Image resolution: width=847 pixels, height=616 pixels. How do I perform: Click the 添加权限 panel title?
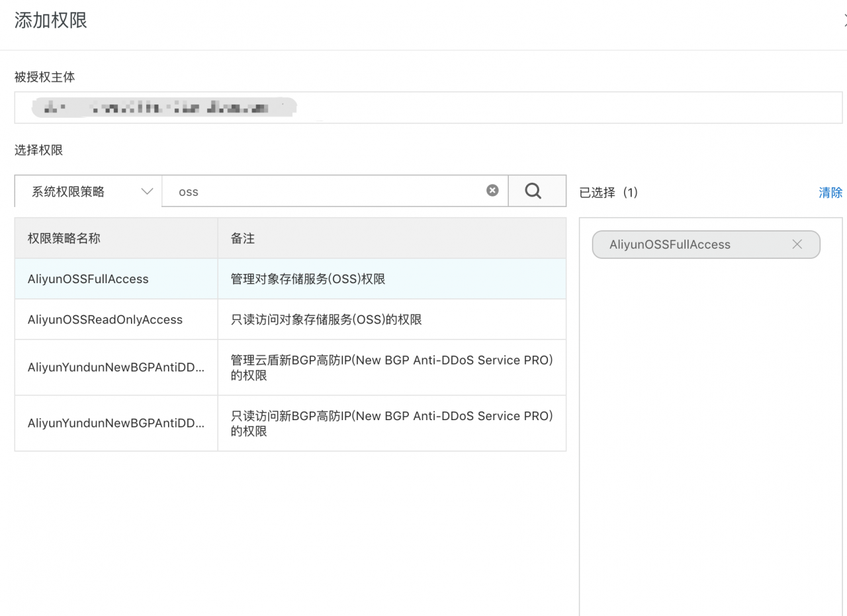[x=51, y=20]
